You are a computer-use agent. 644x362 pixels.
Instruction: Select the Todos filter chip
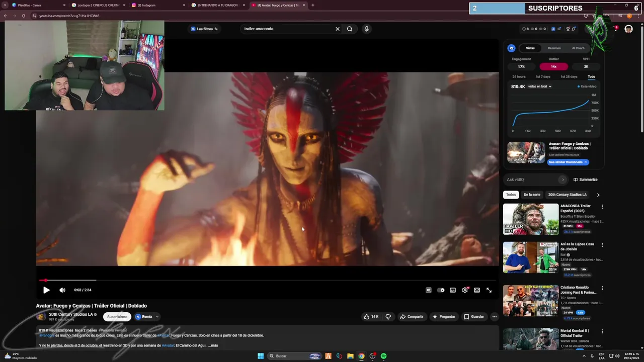[511, 195]
